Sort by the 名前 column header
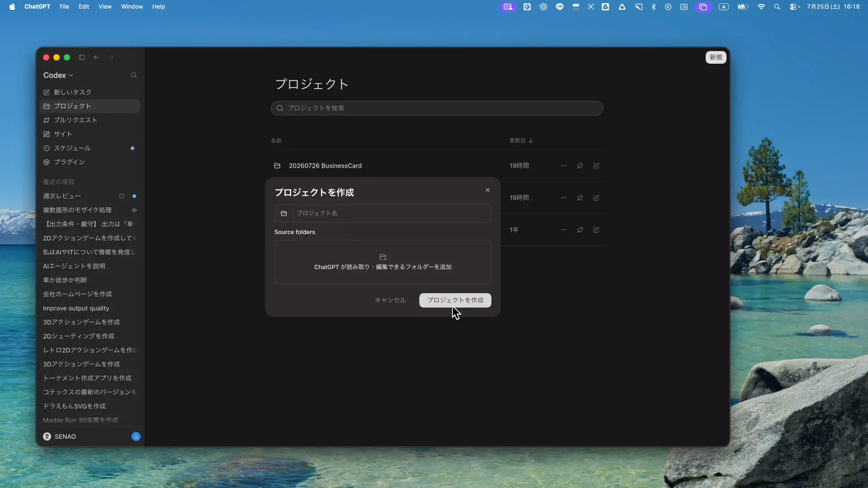The height and width of the screenshot is (488, 868). tap(276, 141)
